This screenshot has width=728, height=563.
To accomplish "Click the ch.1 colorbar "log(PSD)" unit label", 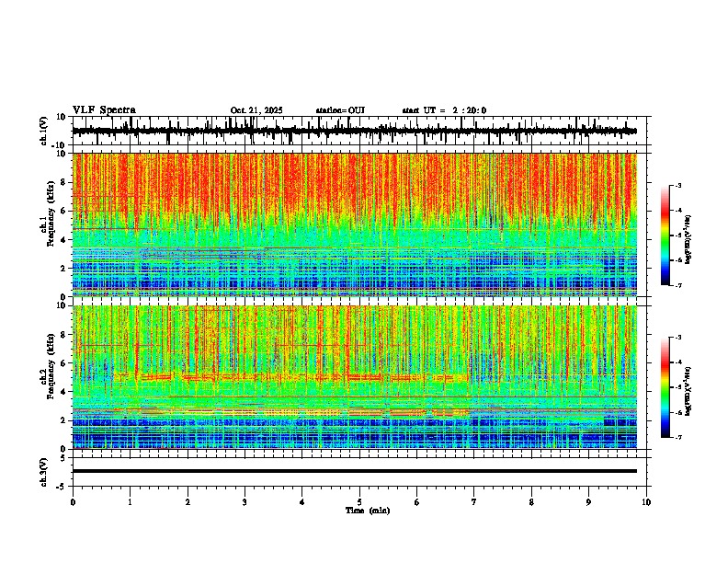I will coord(688,240).
